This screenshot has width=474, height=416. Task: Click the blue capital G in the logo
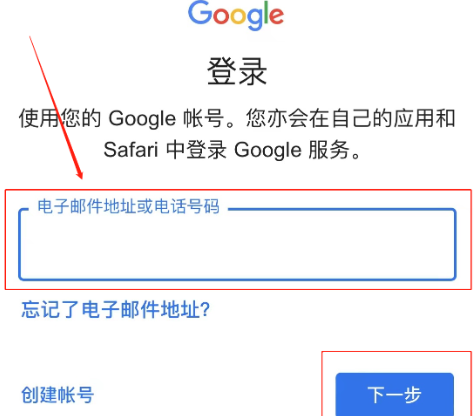click(201, 13)
